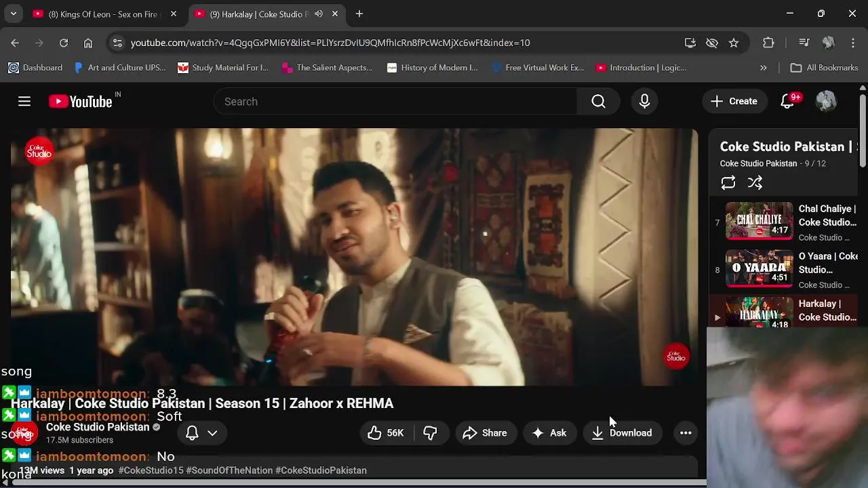Viewport: 868px width, 488px height.
Task: Open Free Virtual Work Ex... bookmark
Action: tap(538, 68)
